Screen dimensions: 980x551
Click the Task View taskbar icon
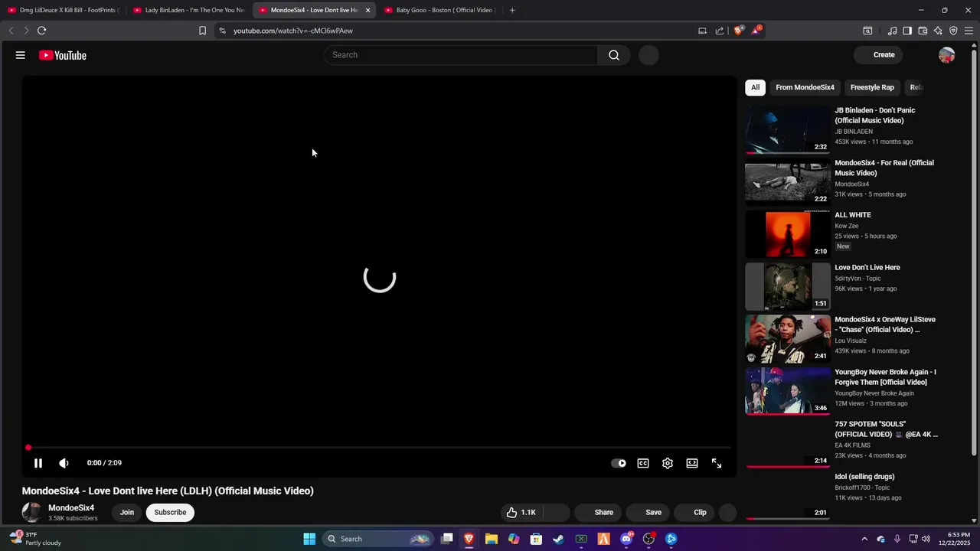pos(447,539)
